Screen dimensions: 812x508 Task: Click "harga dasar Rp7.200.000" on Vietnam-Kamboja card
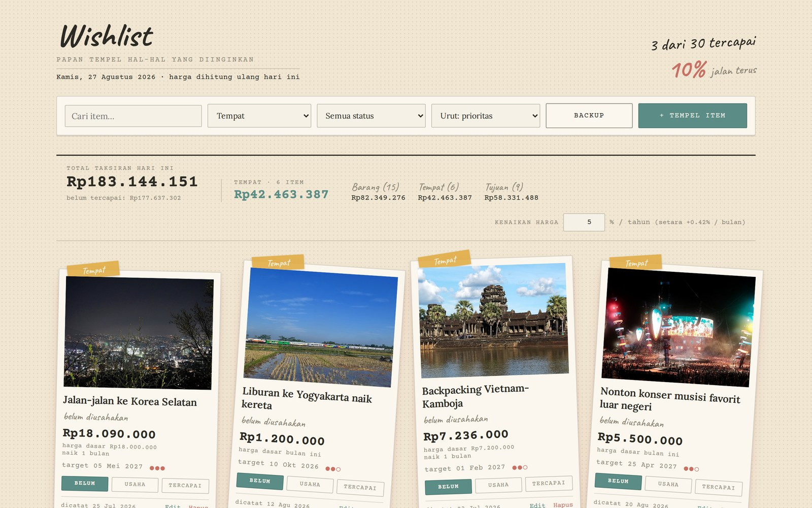click(x=469, y=449)
